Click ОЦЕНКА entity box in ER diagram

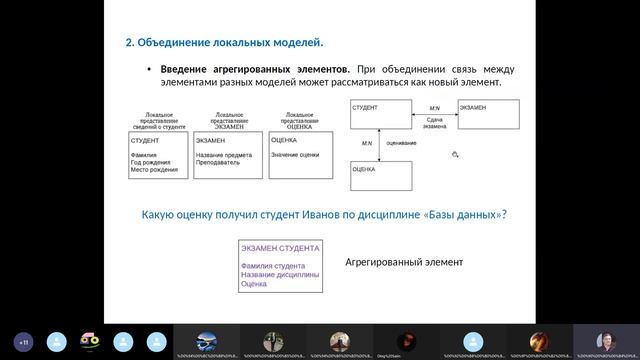[x=381, y=176]
